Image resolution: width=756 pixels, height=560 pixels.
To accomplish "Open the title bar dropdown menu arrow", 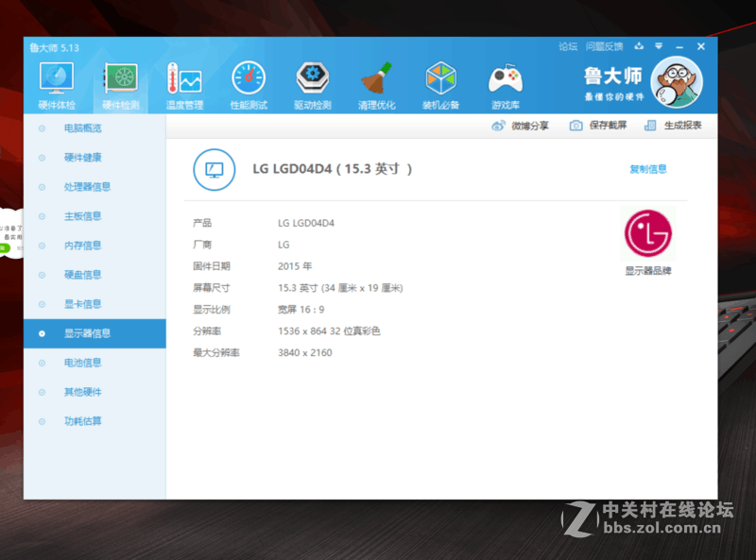I will [x=659, y=46].
